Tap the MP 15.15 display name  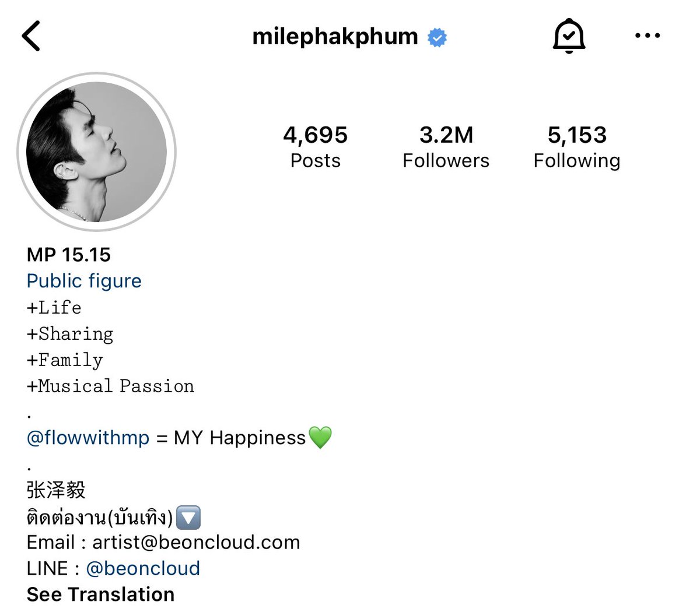click(x=69, y=255)
